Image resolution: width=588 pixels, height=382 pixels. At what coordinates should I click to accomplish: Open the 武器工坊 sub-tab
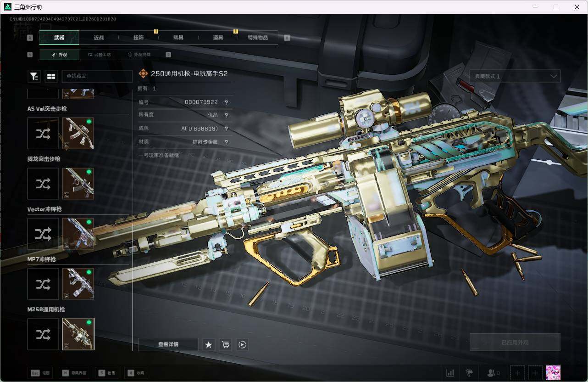100,55
